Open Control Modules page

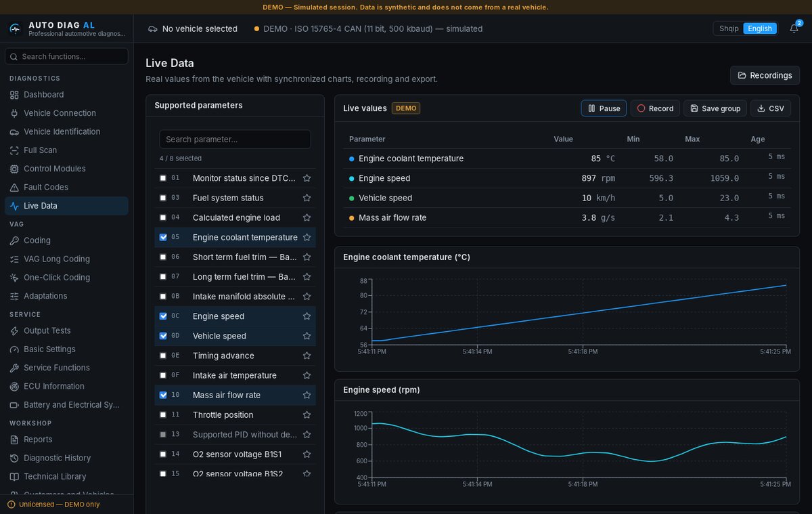pyautogui.click(x=66, y=169)
